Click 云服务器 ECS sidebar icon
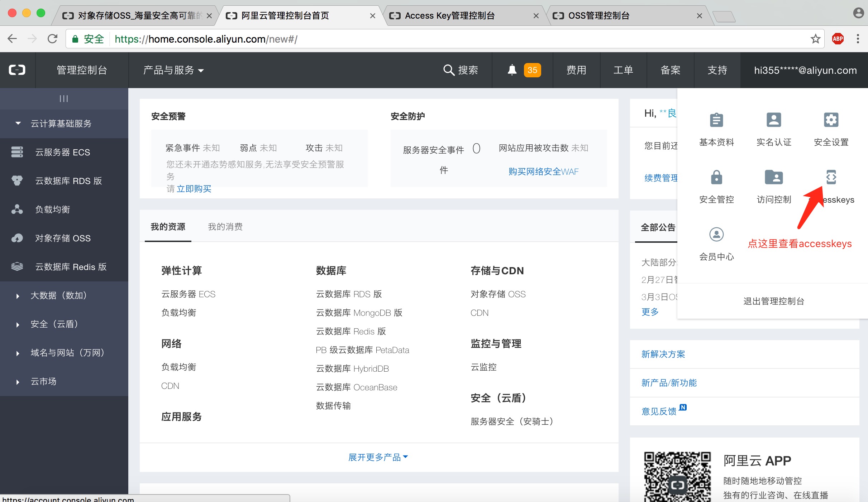This screenshot has width=868, height=502. 17,152
